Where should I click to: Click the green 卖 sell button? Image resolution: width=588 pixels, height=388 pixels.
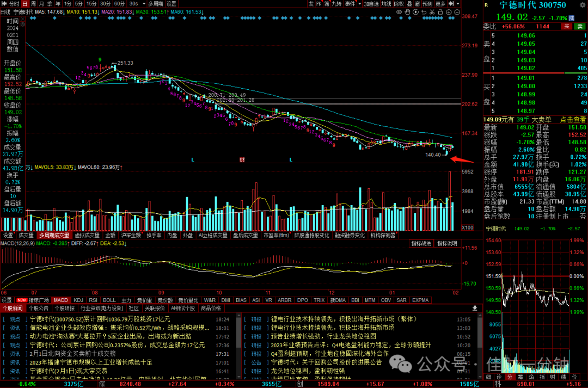(580, 26)
